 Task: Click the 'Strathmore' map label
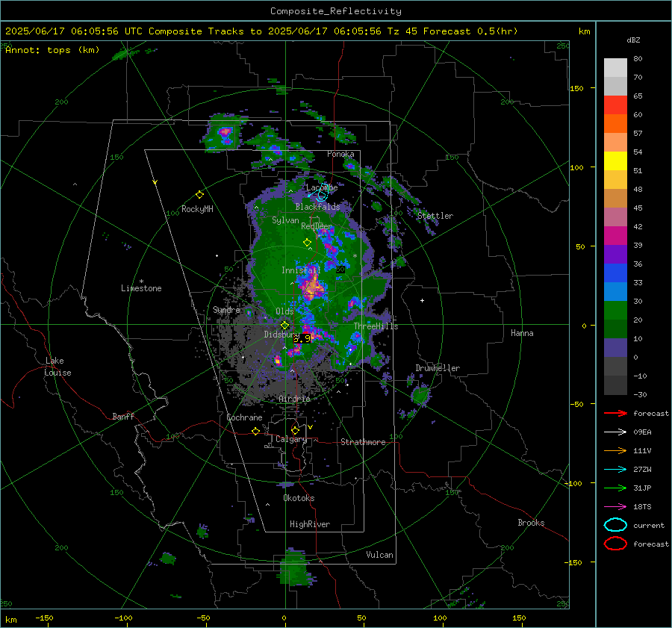click(x=363, y=442)
